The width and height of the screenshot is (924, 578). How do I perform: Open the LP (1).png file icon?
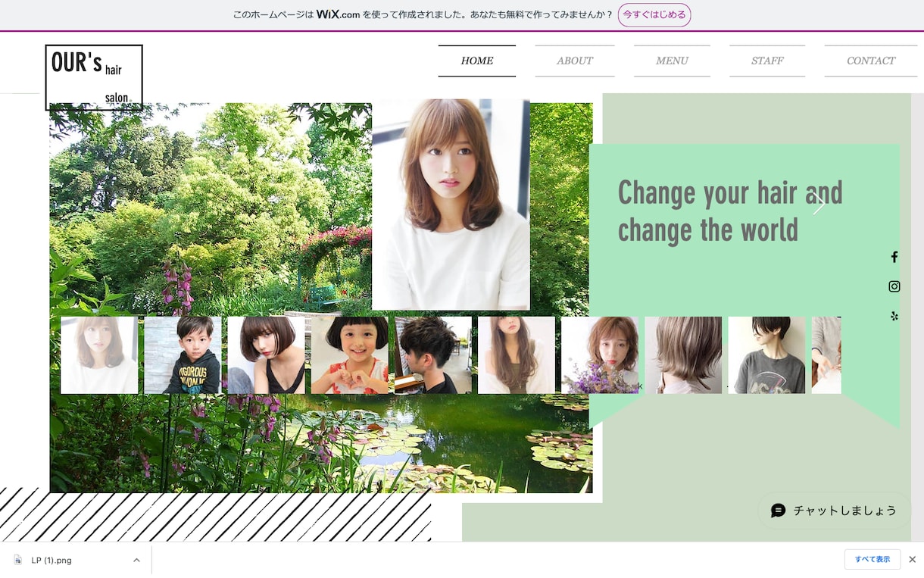tap(18, 560)
